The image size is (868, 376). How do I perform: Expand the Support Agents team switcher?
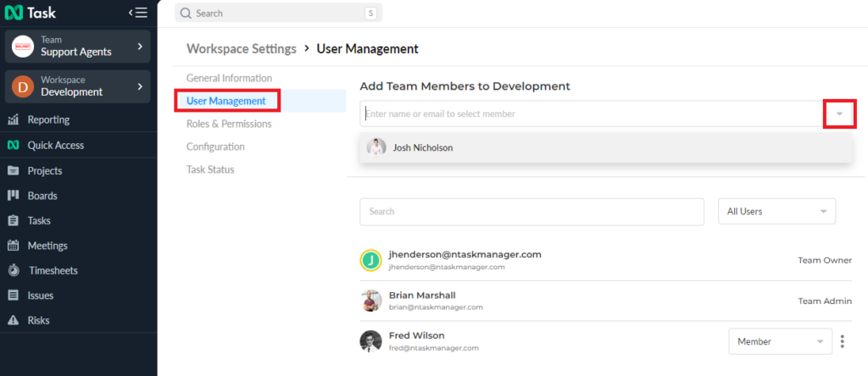(77, 47)
